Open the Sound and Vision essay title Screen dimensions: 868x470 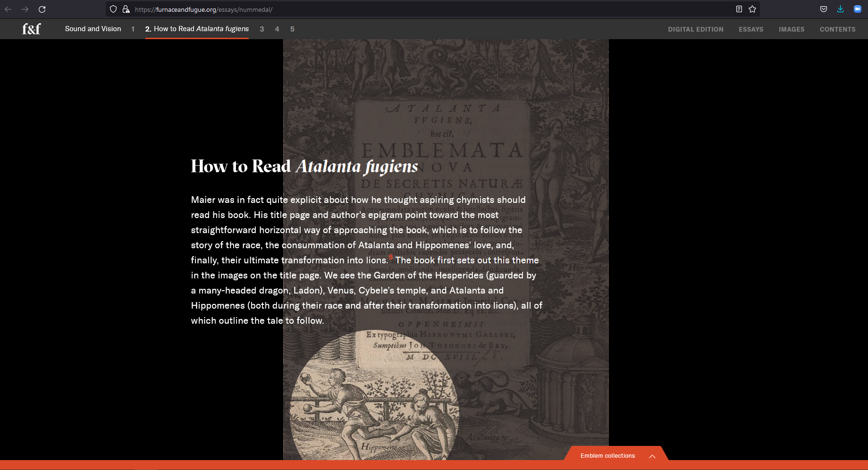(x=93, y=29)
